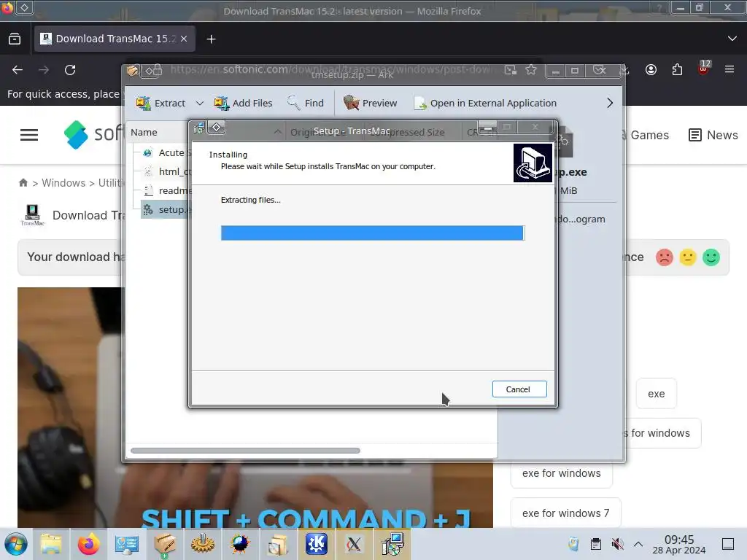Click the Extract button in Ark toolbar
This screenshot has width=747, height=560.
(x=160, y=103)
